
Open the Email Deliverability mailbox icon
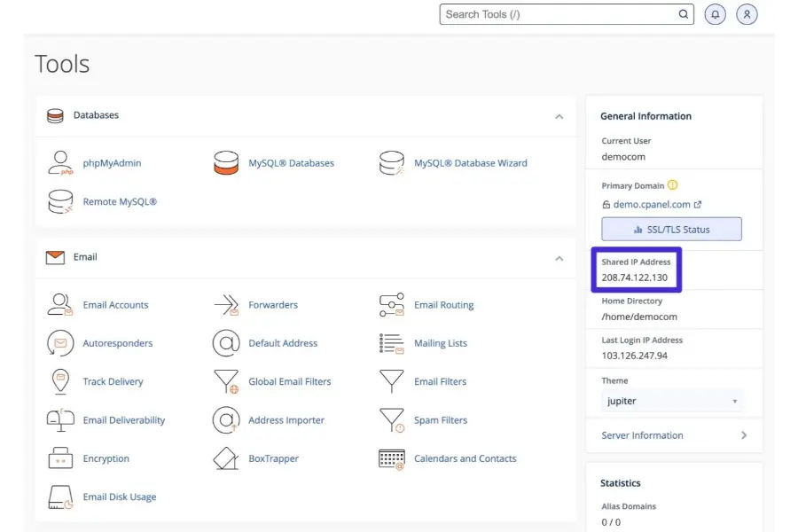tap(60, 420)
